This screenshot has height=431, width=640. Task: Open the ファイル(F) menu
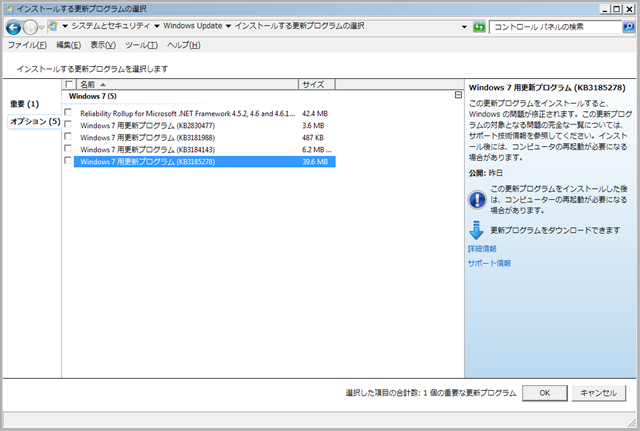pos(27,45)
